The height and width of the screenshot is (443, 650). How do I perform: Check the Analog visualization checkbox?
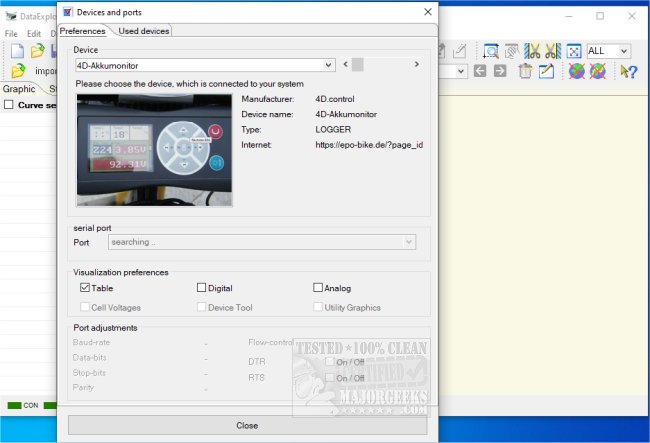pyautogui.click(x=318, y=288)
